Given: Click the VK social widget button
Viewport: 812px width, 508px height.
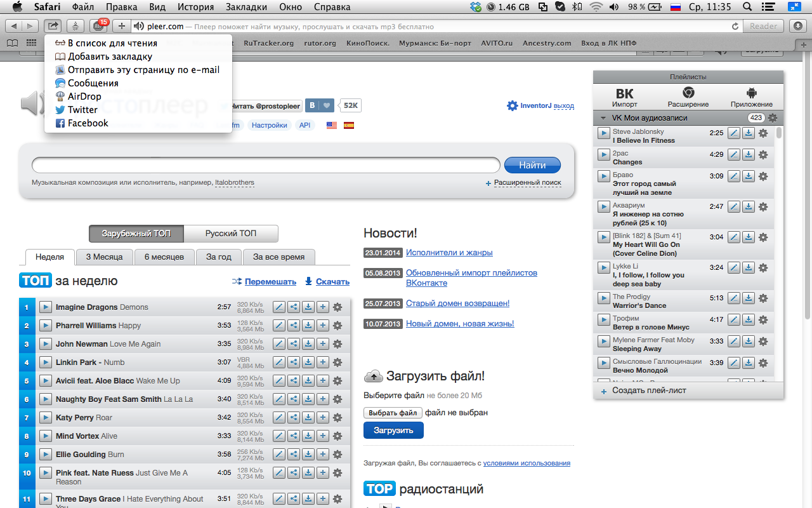Looking at the screenshot, I should click(312, 106).
